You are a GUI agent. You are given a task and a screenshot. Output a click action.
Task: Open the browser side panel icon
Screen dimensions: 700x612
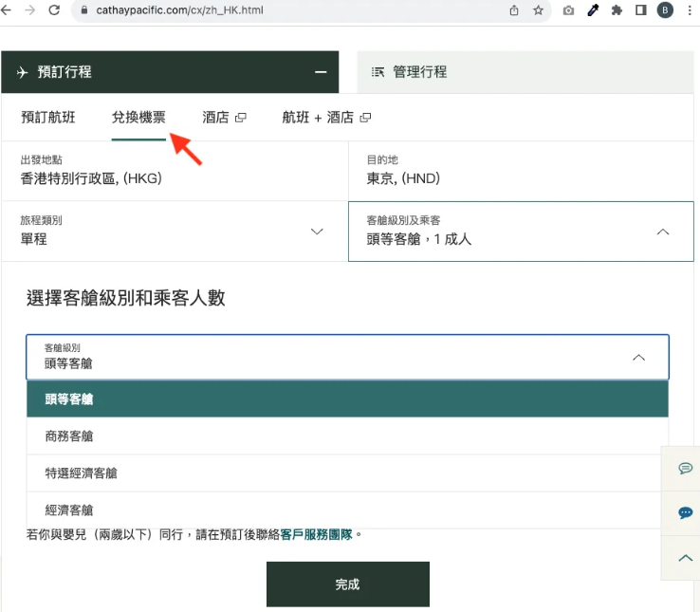click(641, 10)
